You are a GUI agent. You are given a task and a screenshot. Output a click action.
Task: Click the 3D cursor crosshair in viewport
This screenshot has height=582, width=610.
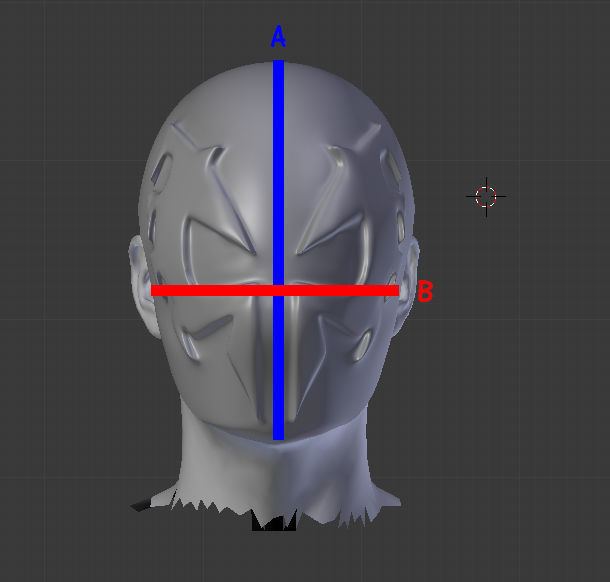486,196
